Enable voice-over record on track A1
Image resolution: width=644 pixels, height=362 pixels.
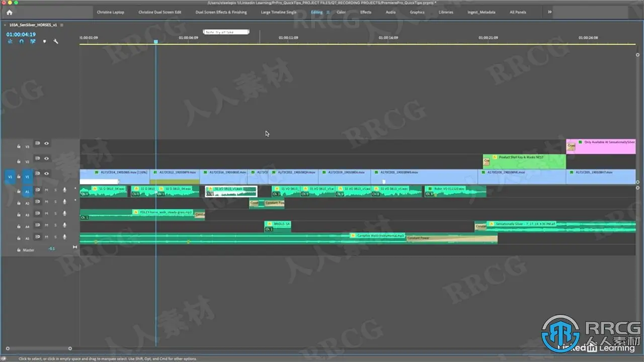(64, 190)
